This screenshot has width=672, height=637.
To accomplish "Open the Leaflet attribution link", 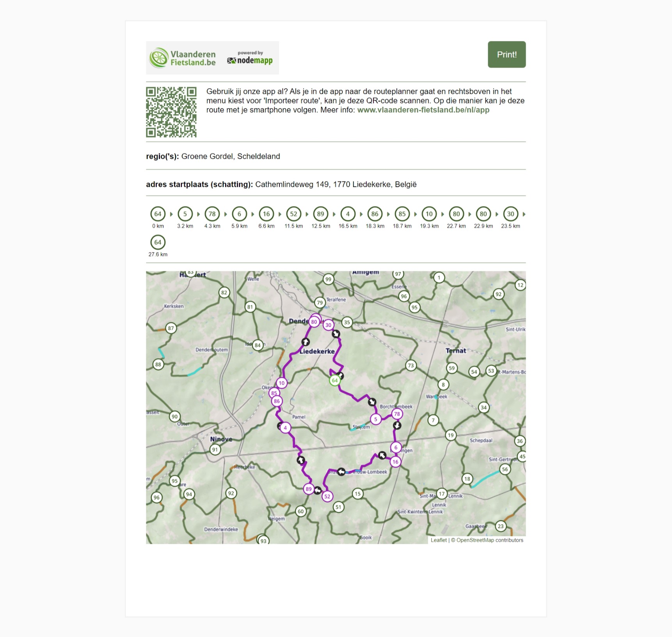I will [439, 540].
